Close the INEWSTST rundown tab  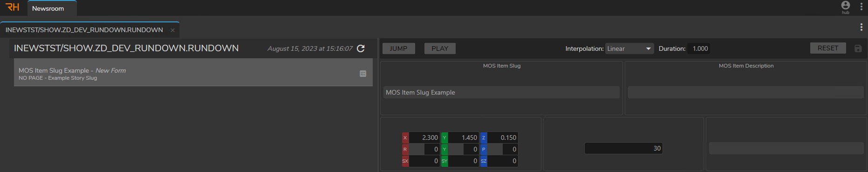click(172, 30)
